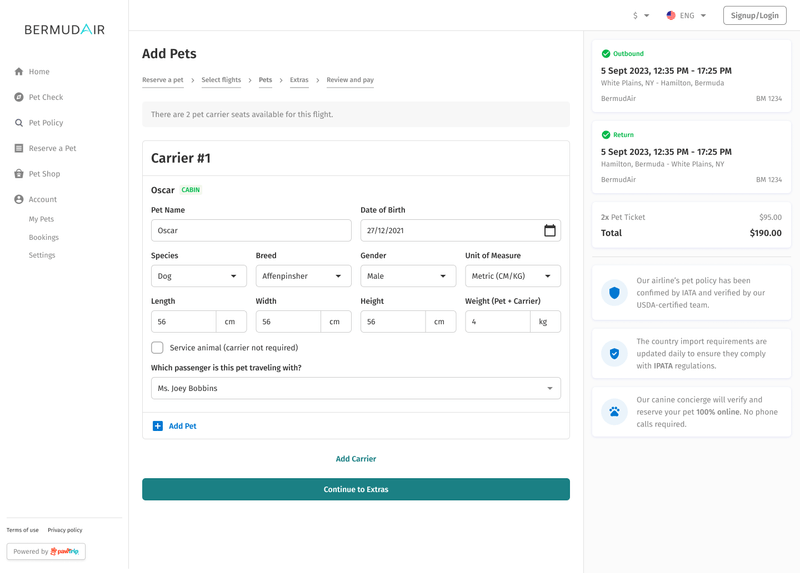Click the Reserve a Pet icon
Viewport: 800px width, 573px height.
tap(19, 148)
